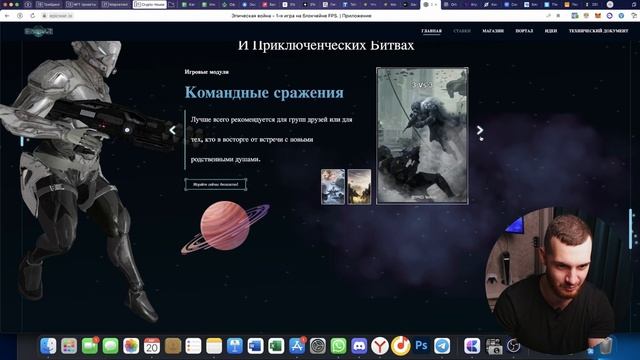Open System Preferences from the dock

click(x=318, y=346)
